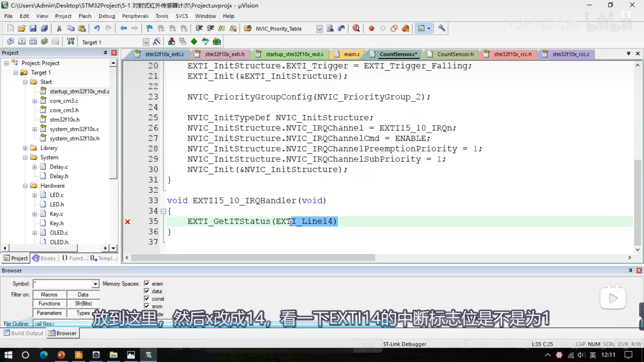Click the Manage Run-Time Environment green diamond

coord(194,42)
